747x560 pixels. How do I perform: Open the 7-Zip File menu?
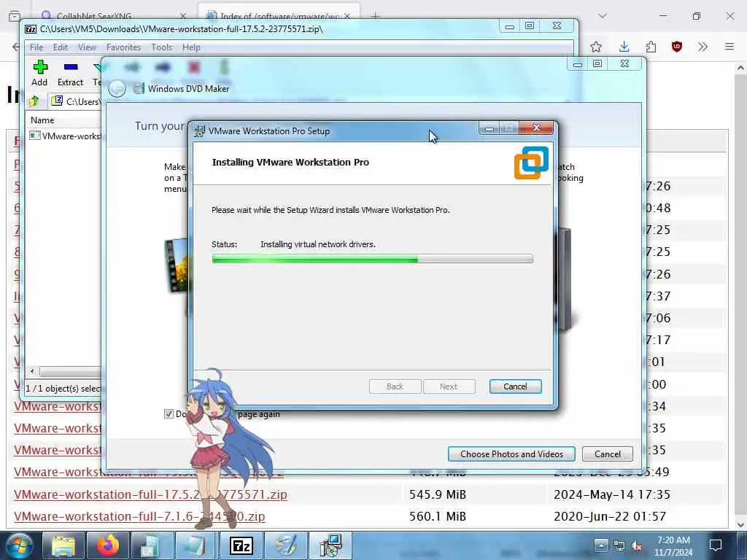tap(36, 47)
